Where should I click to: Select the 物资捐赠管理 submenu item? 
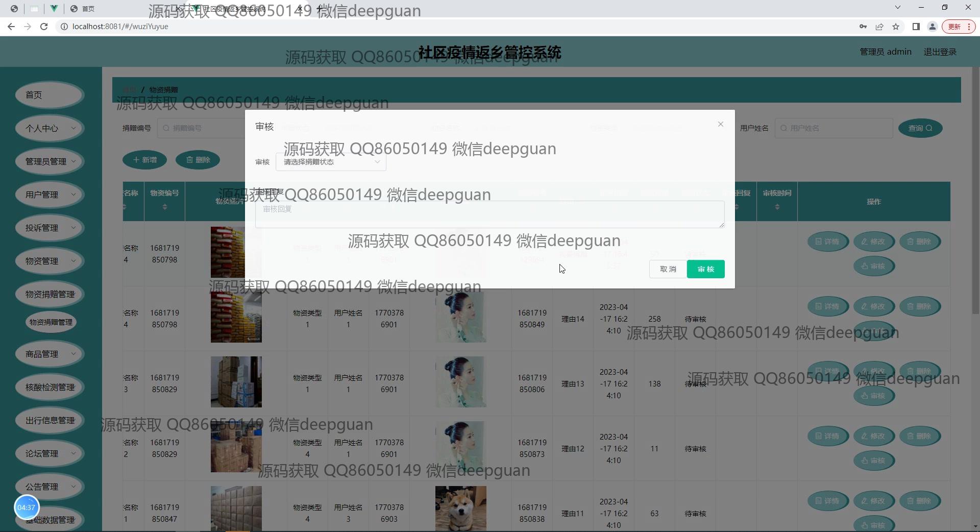51,322
